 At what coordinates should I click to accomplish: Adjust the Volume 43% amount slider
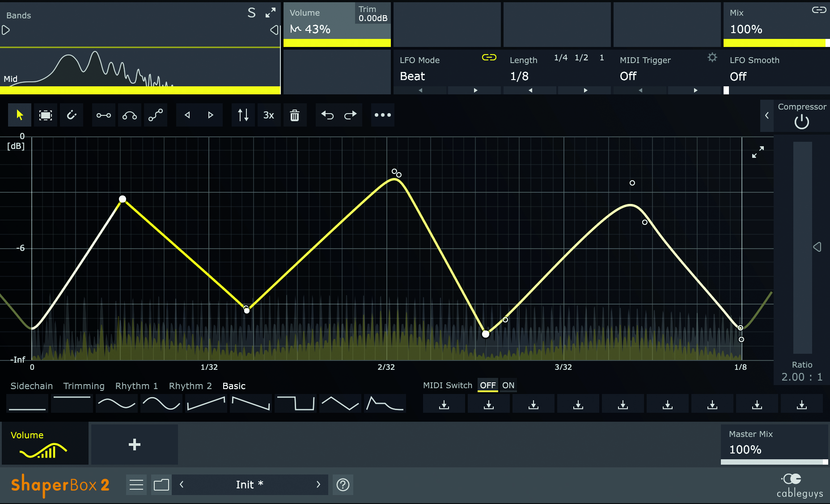coord(337,43)
